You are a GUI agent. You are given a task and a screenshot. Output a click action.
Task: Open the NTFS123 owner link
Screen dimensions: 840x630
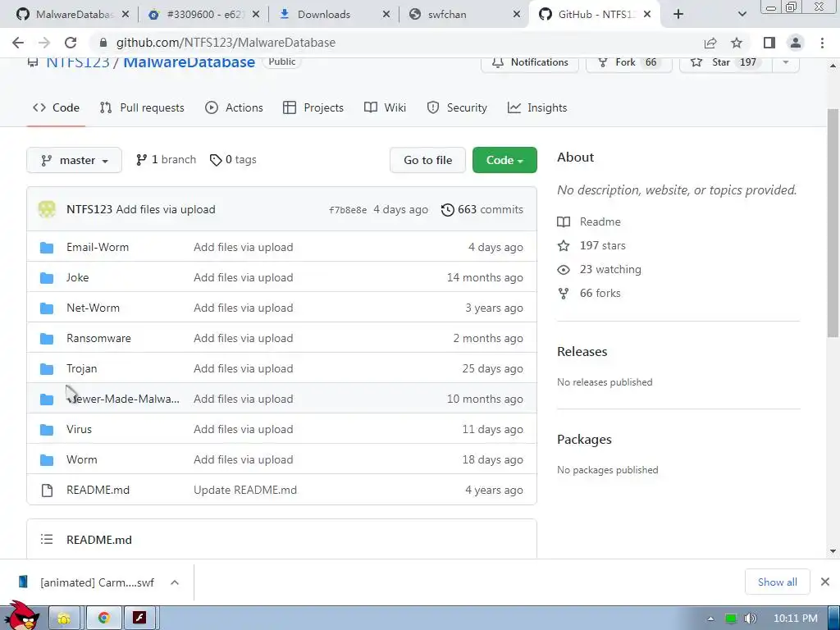(78, 62)
